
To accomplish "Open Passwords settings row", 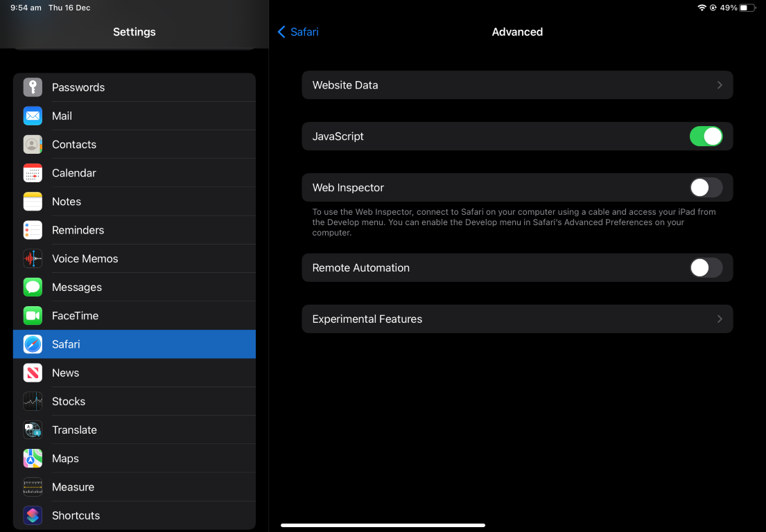I will [134, 87].
